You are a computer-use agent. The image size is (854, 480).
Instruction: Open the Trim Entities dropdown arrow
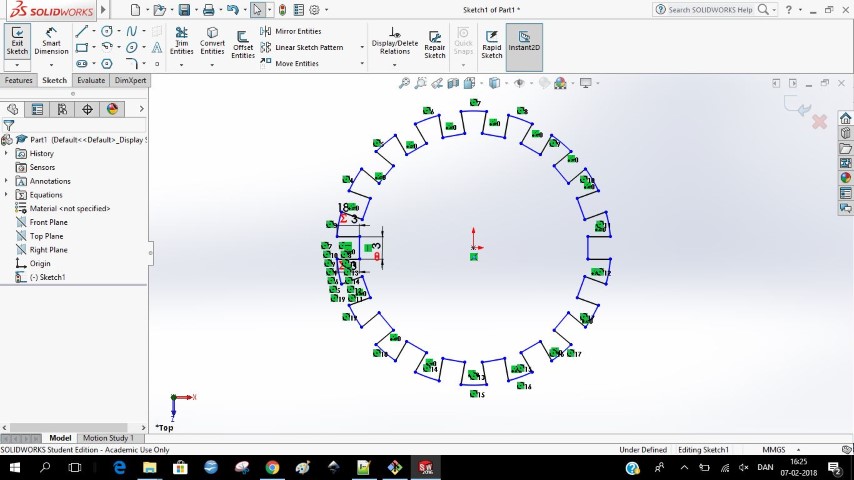coord(181,65)
